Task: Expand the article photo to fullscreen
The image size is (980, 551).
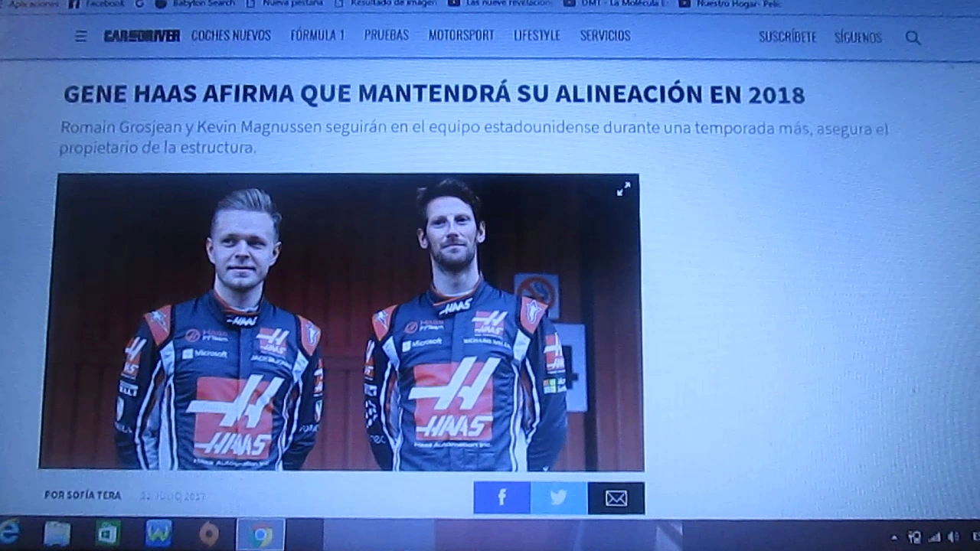Action: tap(623, 189)
